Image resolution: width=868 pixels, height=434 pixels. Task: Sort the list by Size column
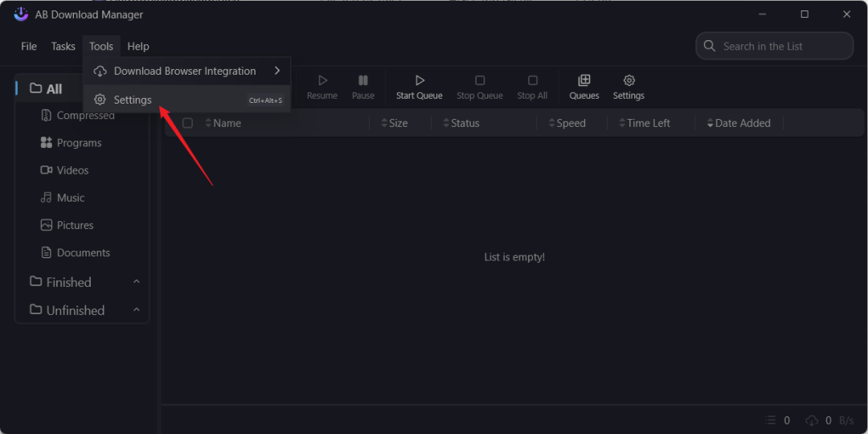(394, 123)
